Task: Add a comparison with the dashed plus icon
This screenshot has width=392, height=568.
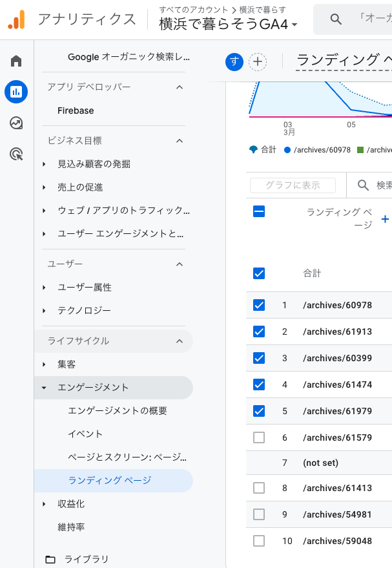Action: pos(257,61)
